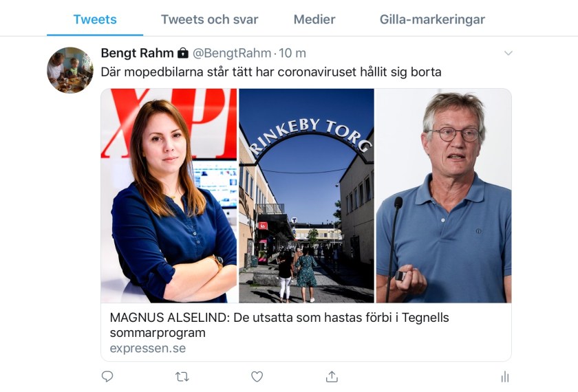Click the padlock icon beside Bengt Rahm
Viewport: 578px width, 392px height.
(183, 54)
